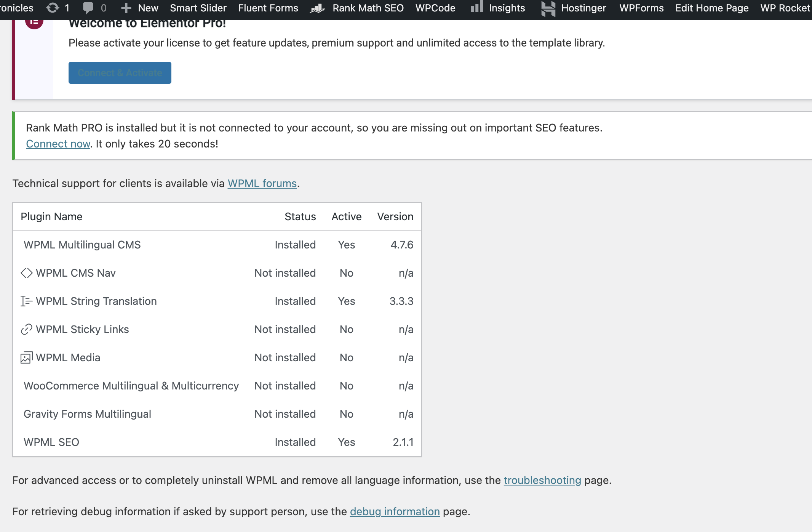
Task: Click the Insights bar chart icon
Action: [x=476, y=6]
